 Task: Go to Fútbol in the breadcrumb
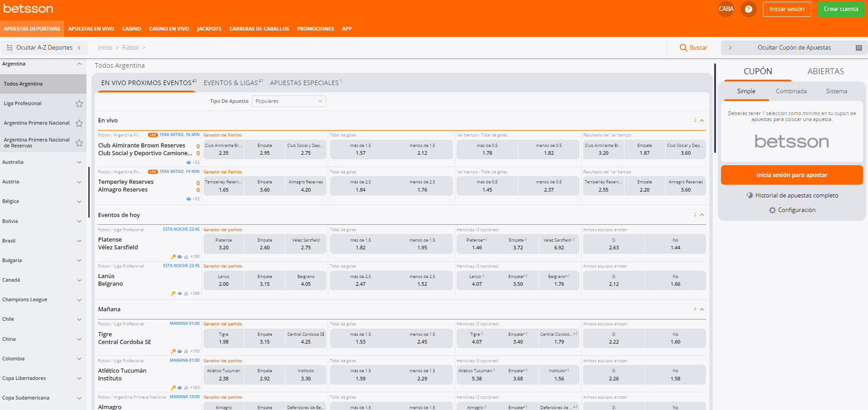pos(130,48)
